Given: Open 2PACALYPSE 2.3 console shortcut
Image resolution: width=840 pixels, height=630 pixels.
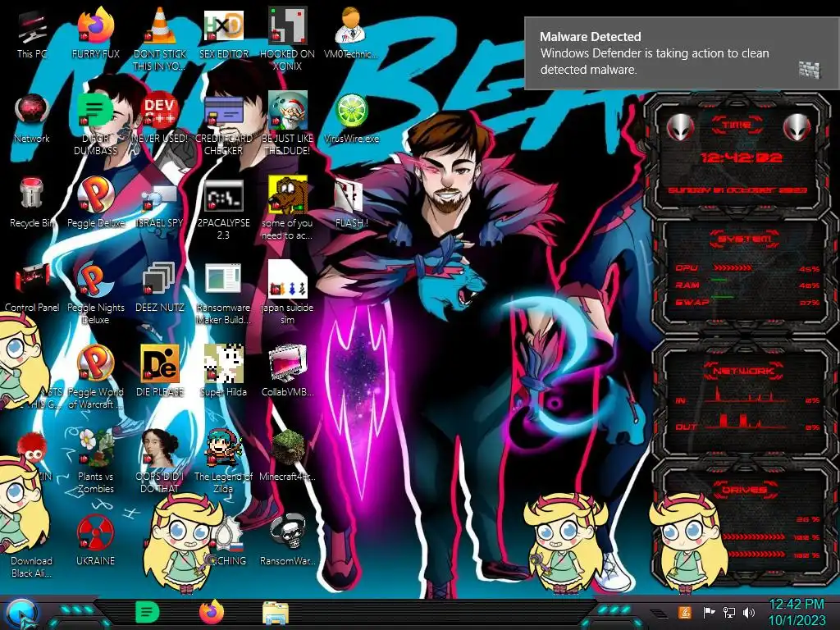Looking at the screenshot, I should coord(223,210).
